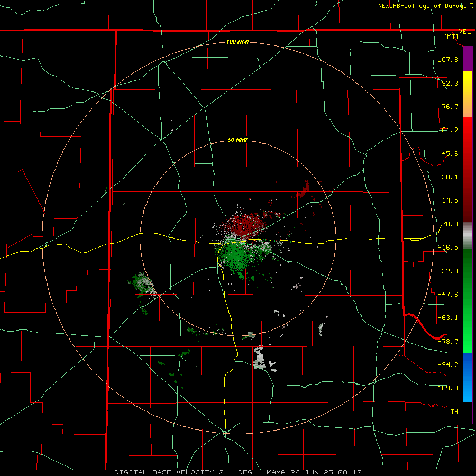Select the 50 NMI range ring label
The height and width of the screenshot is (476, 476).
pyautogui.click(x=237, y=140)
